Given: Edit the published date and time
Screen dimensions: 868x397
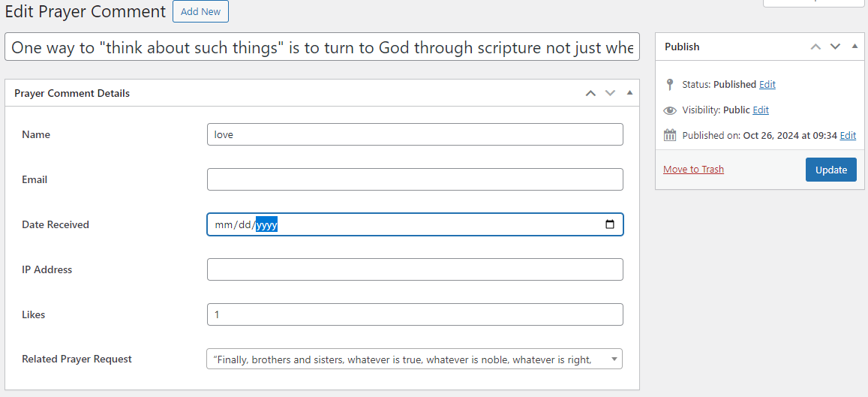Looking at the screenshot, I should [x=848, y=136].
